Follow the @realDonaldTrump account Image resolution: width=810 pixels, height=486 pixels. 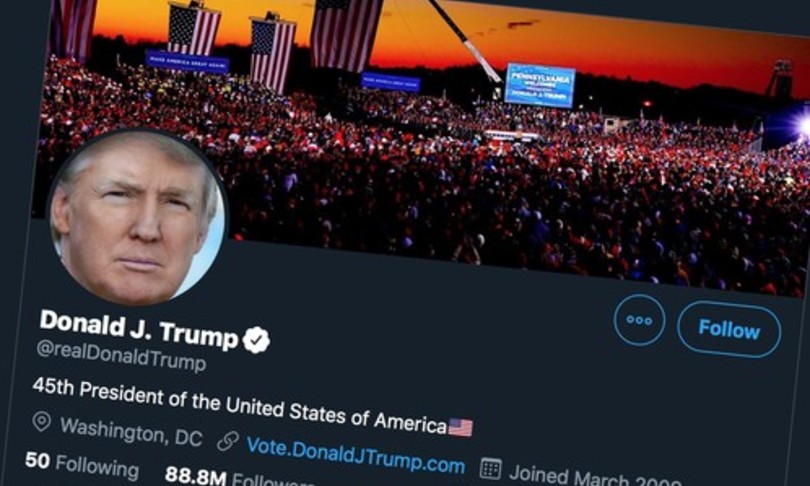(x=729, y=329)
